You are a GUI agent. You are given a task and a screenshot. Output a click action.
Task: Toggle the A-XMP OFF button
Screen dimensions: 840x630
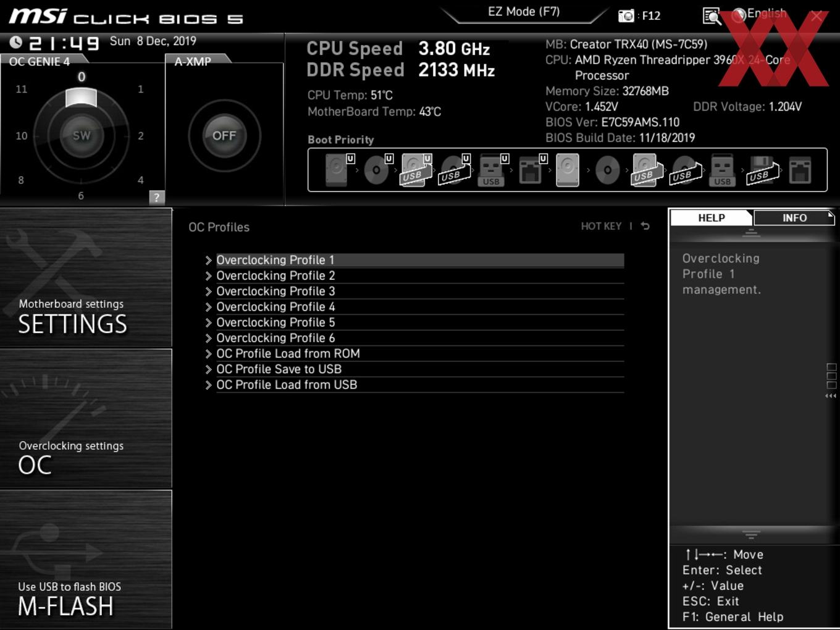click(x=224, y=135)
